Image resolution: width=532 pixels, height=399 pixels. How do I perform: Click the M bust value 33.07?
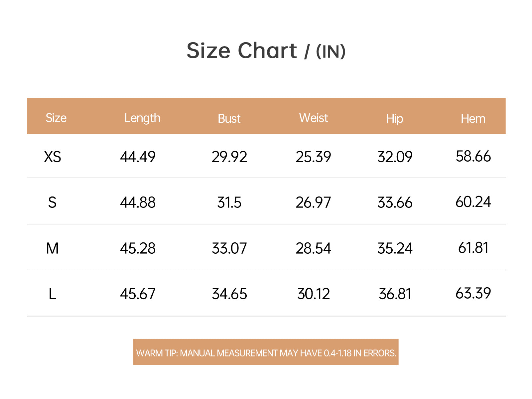pyautogui.click(x=229, y=248)
